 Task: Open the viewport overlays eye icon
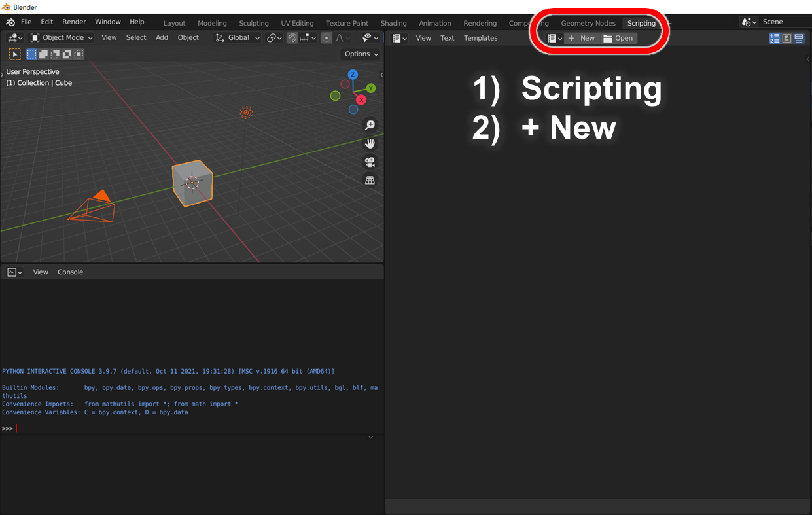[x=366, y=37]
